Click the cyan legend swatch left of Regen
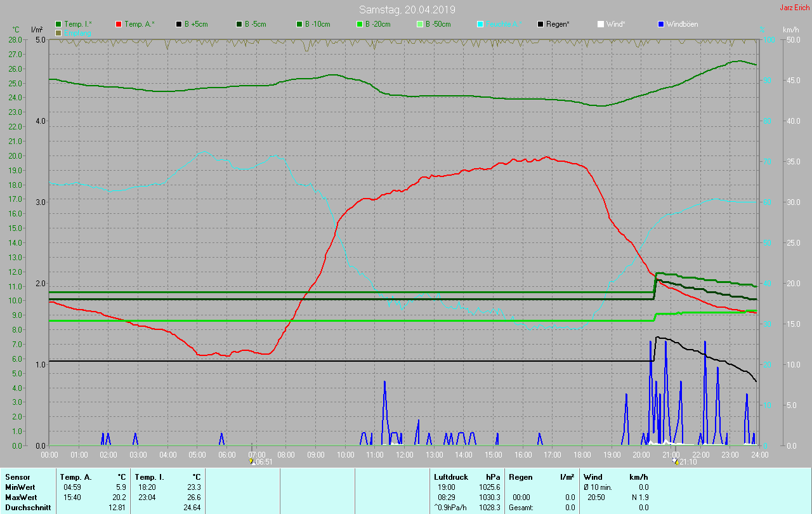 tap(480, 24)
